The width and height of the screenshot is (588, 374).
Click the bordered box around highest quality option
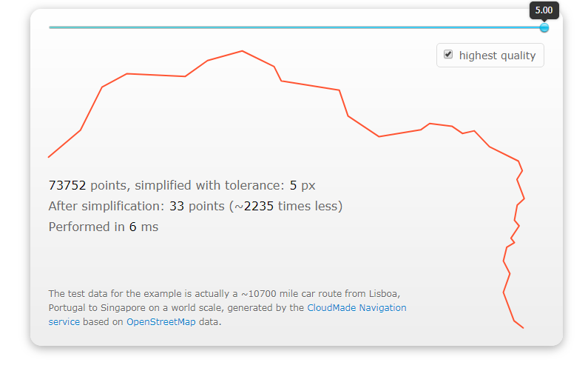(490, 56)
